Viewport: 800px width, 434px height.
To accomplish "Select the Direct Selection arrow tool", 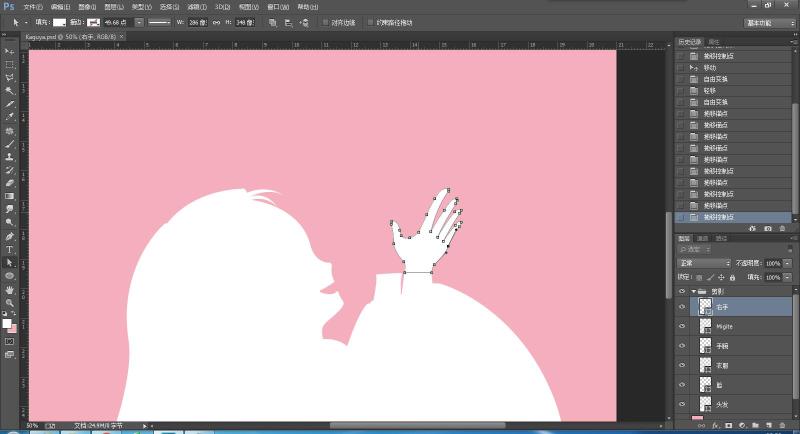I will pyautogui.click(x=9, y=263).
